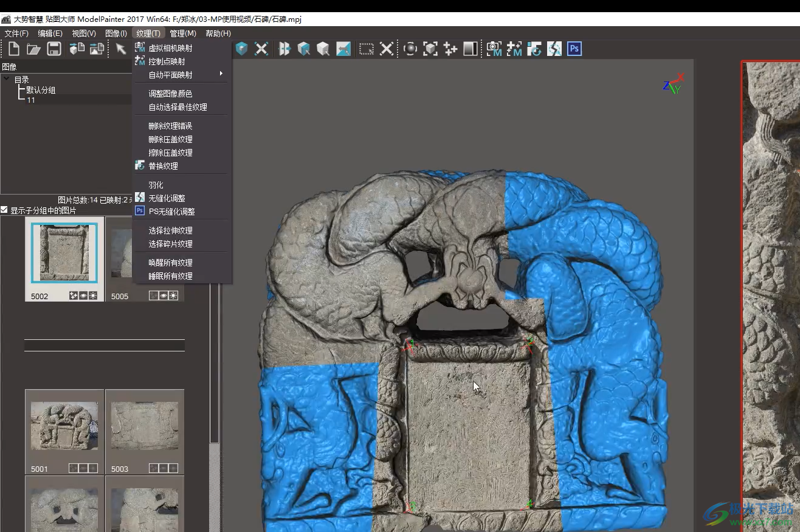
Task: Select the arrow pointer tool
Action: click(121, 49)
